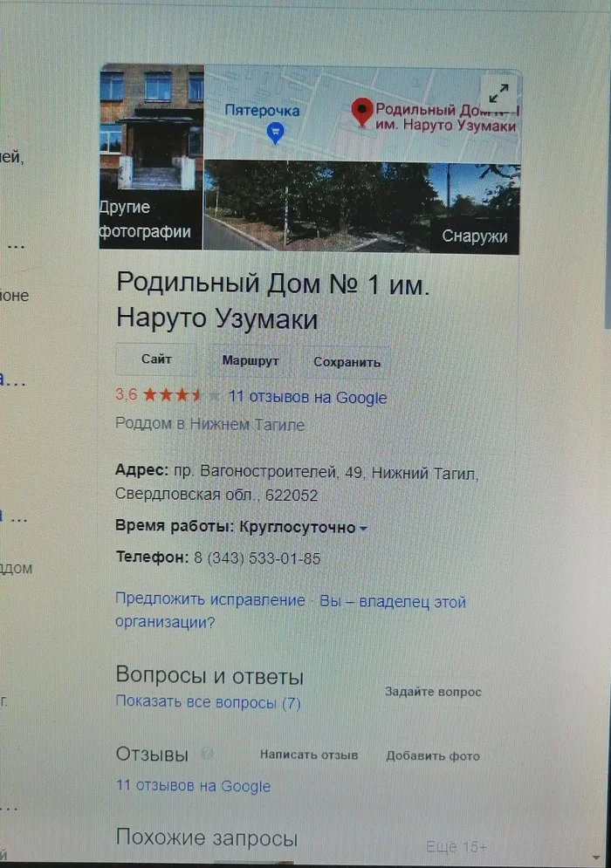
Task: Click phone number 8 (343) 533-01-85
Action: tap(257, 558)
